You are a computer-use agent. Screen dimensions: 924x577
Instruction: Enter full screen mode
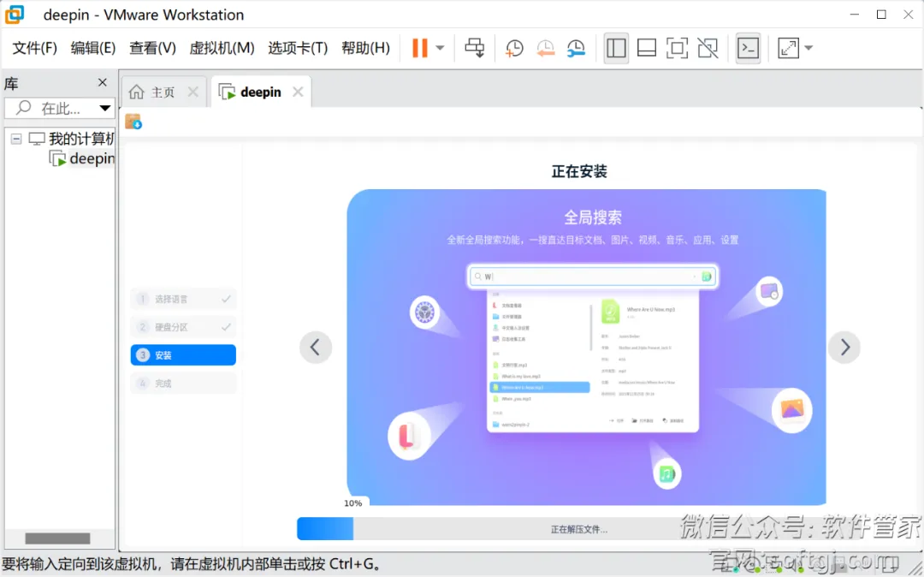pyautogui.click(x=677, y=48)
